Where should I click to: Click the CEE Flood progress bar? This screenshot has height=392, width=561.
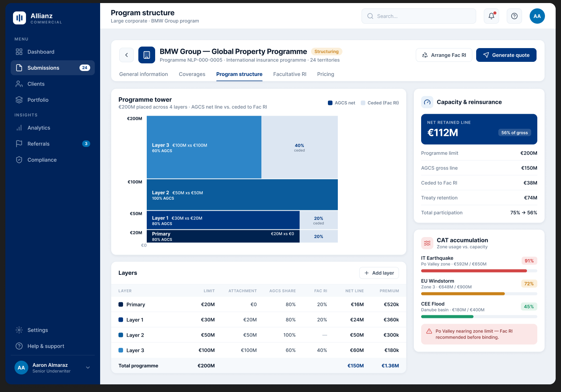[x=479, y=317]
